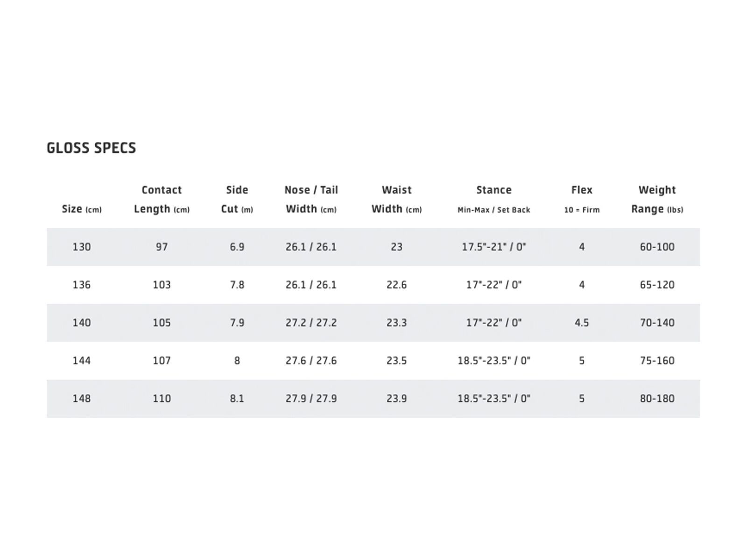Click the 4.5 flex value

(581, 322)
